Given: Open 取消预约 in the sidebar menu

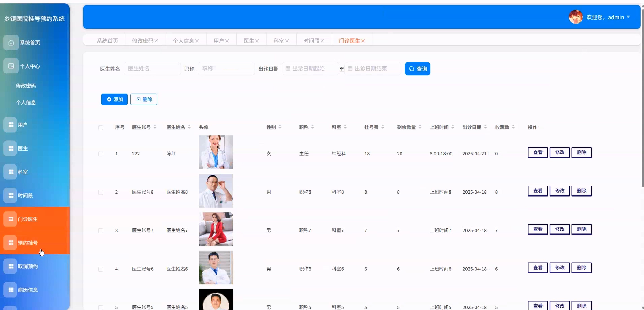Looking at the screenshot, I should (x=28, y=266).
